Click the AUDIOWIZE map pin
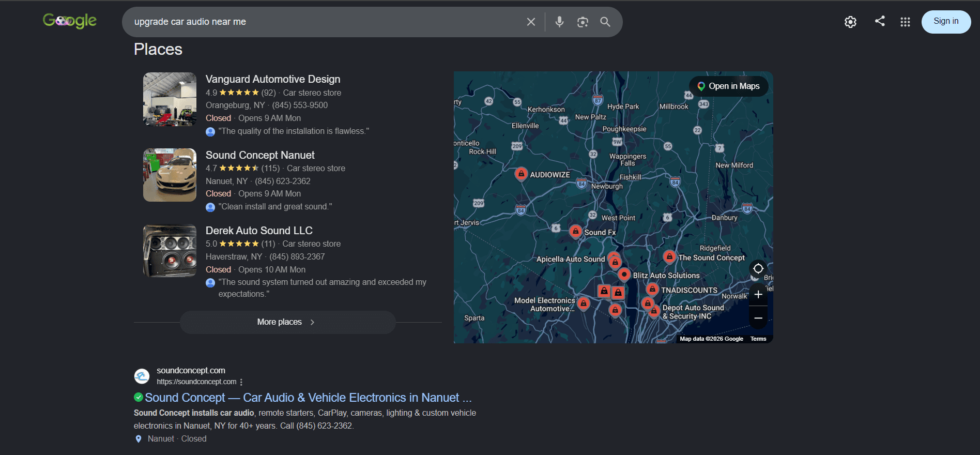The image size is (980, 455). click(521, 174)
